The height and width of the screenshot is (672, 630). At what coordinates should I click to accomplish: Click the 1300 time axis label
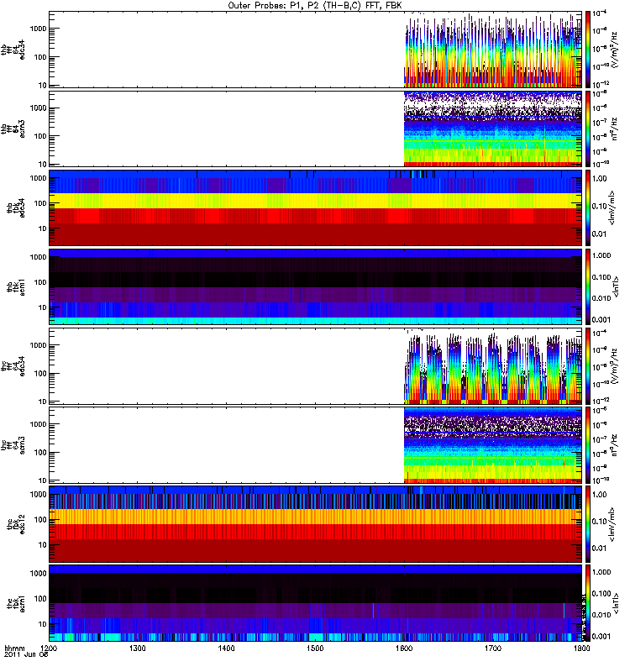(x=137, y=648)
